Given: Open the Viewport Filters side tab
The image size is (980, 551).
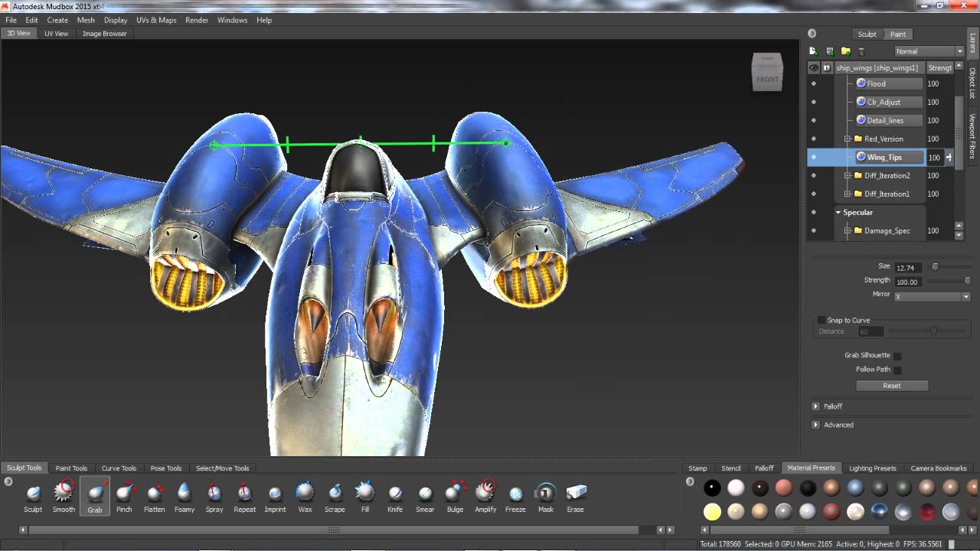Looking at the screenshot, I should pyautogui.click(x=972, y=135).
